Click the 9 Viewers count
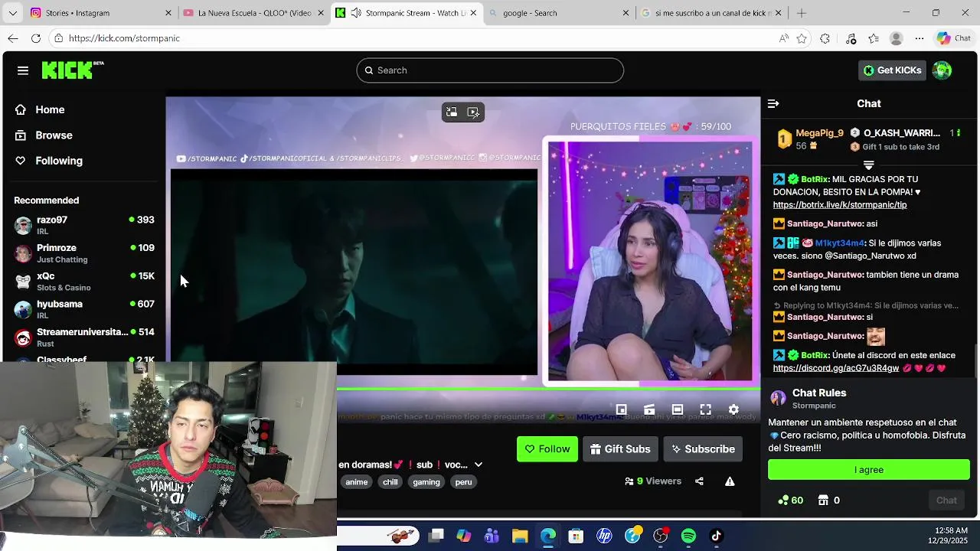The height and width of the screenshot is (551, 980). [x=653, y=481]
